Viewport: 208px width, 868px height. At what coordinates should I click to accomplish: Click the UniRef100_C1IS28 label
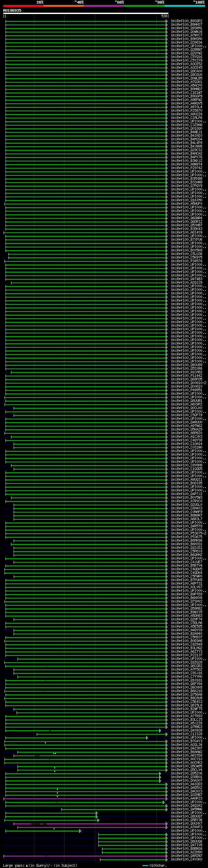coord(187,734)
